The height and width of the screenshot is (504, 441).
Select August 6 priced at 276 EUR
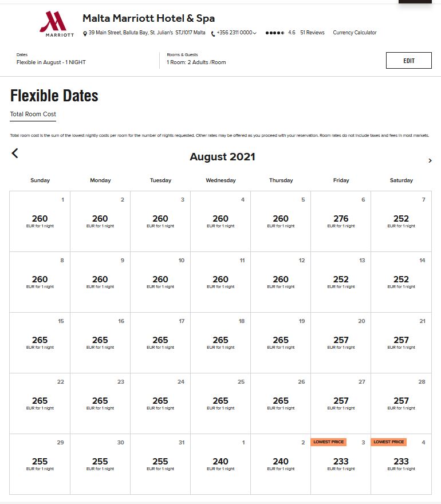[341, 221]
